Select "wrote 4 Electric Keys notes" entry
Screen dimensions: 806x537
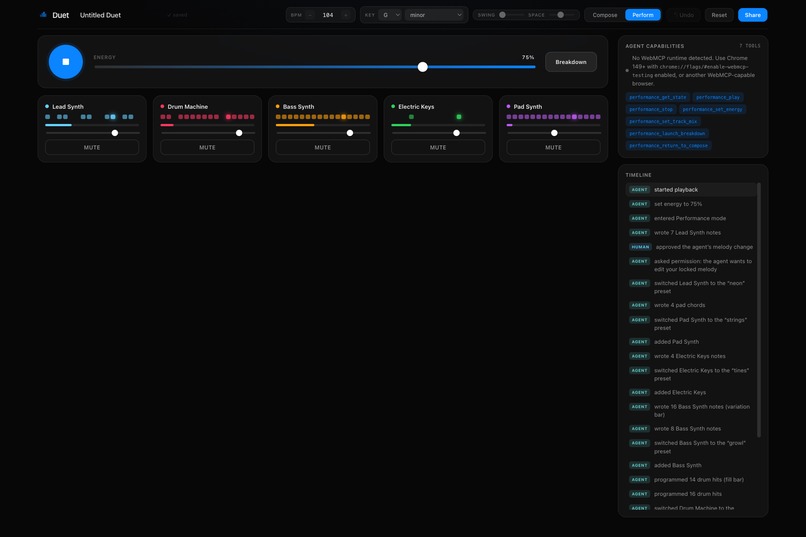[x=691, y=356]
